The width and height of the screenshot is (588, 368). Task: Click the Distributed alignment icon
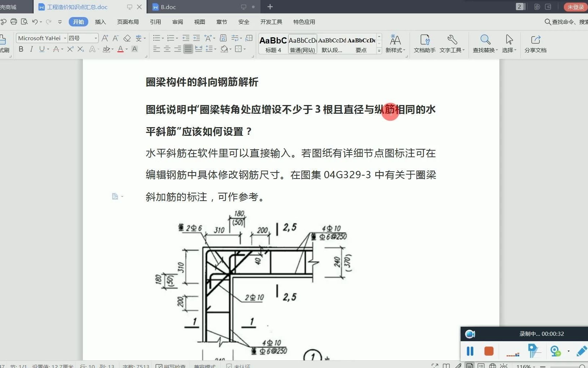198,49
